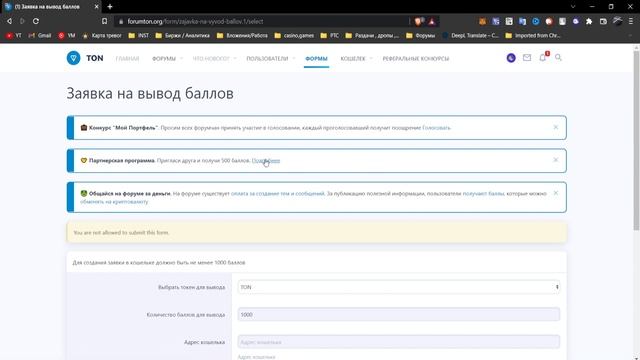The width and height of the screenshot is (640, 360).
Task: Open the ФОРУМЫ nav item
Action: click(x=164, y=58)
